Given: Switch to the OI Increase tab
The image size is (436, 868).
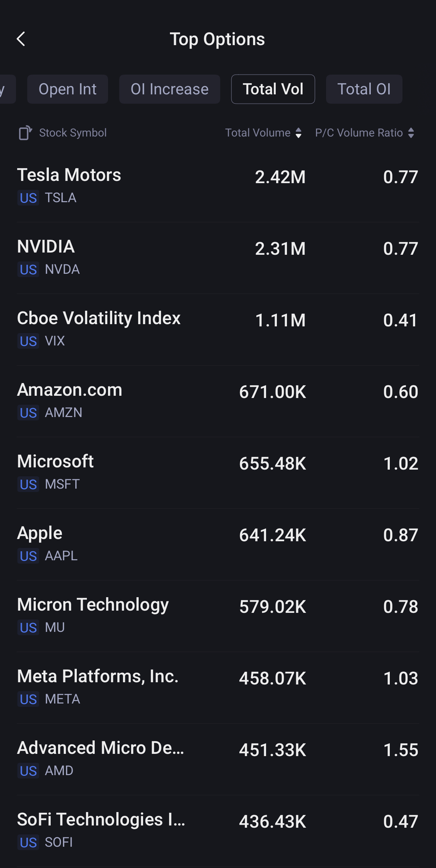Looking at the screenshot, I should pyautogui.click(x=170, y=89).
